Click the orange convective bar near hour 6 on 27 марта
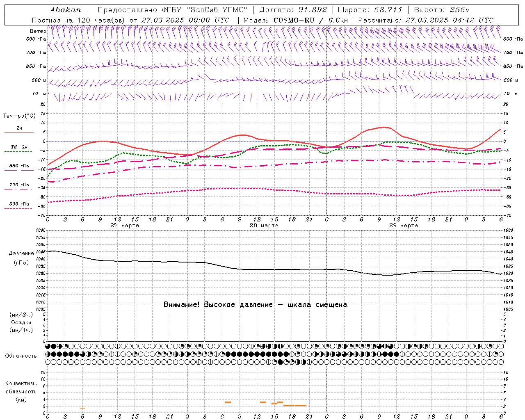Screen dimensions: 525x420 pyautogui.click(x=82, y=408)
